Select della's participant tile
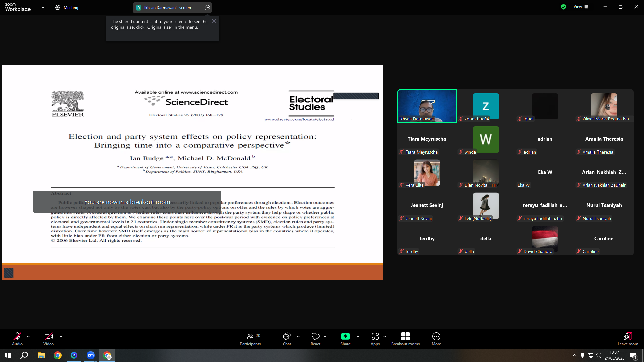The image size is (644, 362). pyautogui.click(x=486, y=239)
